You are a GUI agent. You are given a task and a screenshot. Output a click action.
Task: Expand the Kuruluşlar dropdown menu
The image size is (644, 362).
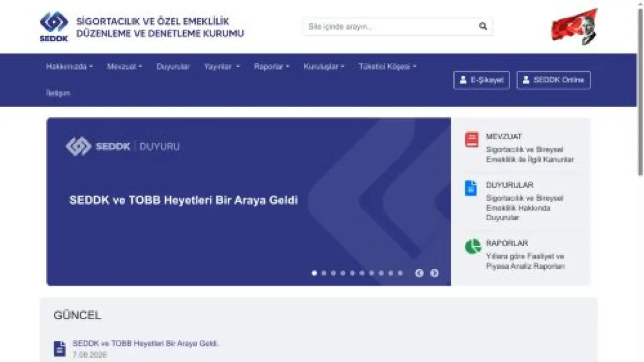click(324, 66)
